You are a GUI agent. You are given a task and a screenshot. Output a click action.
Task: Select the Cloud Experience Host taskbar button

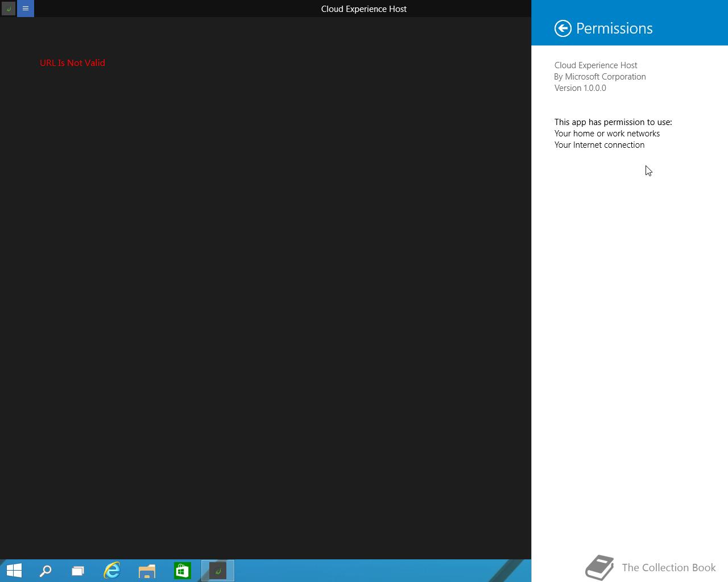218,571
